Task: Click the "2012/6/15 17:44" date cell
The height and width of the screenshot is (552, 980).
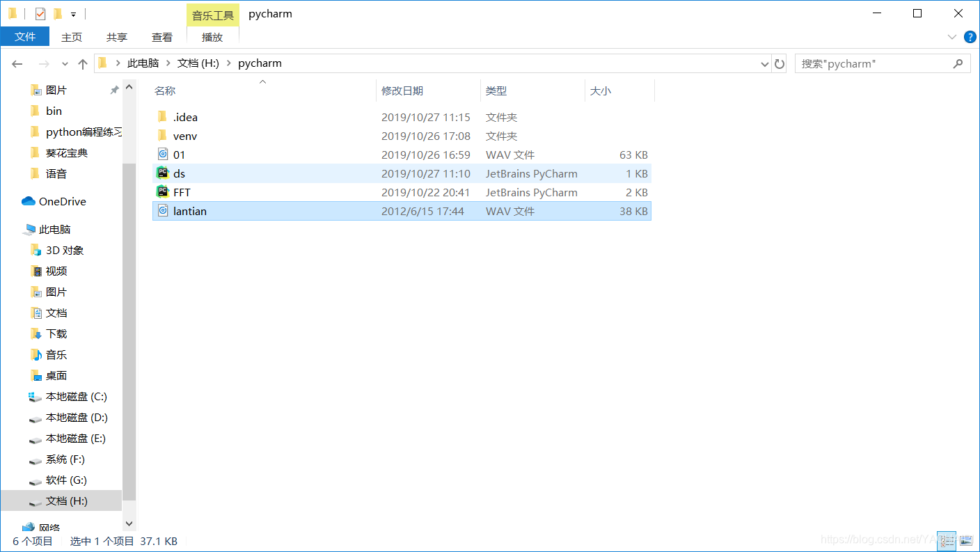Action: [422, 211]
